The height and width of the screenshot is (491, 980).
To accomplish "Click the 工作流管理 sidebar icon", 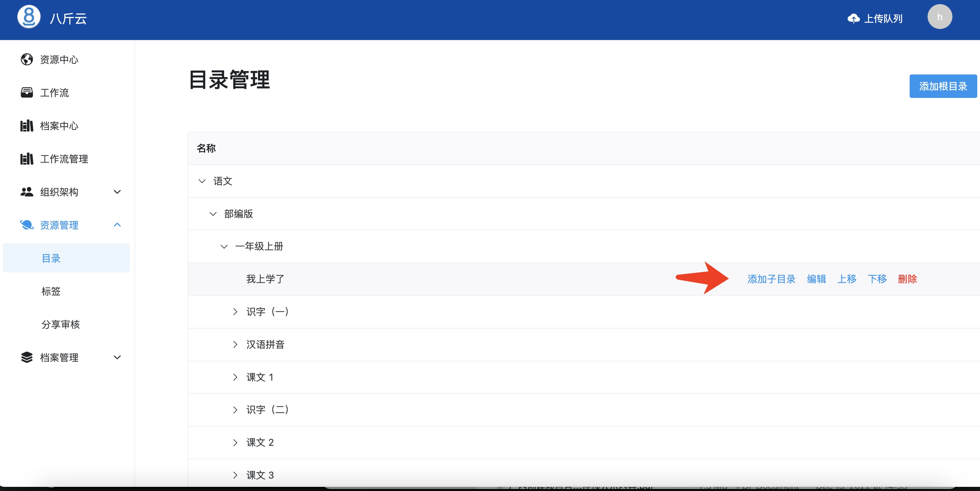I will (x=27, y=159).
